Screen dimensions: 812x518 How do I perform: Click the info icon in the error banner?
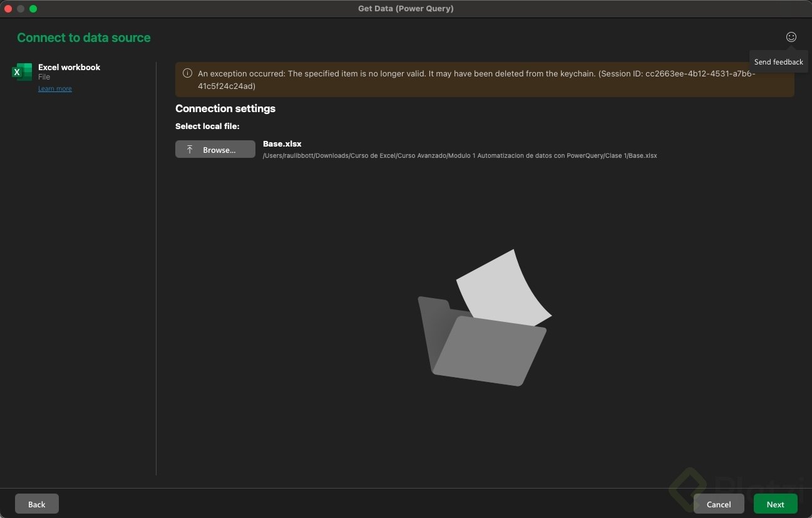187,73
